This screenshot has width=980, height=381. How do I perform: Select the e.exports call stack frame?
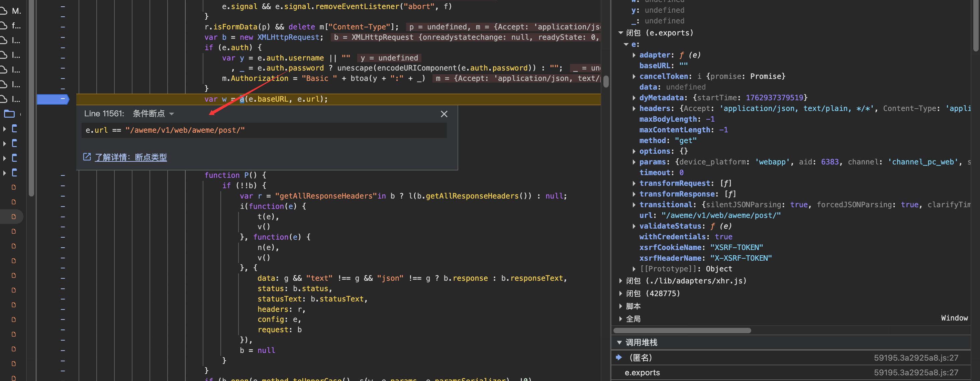642,373
